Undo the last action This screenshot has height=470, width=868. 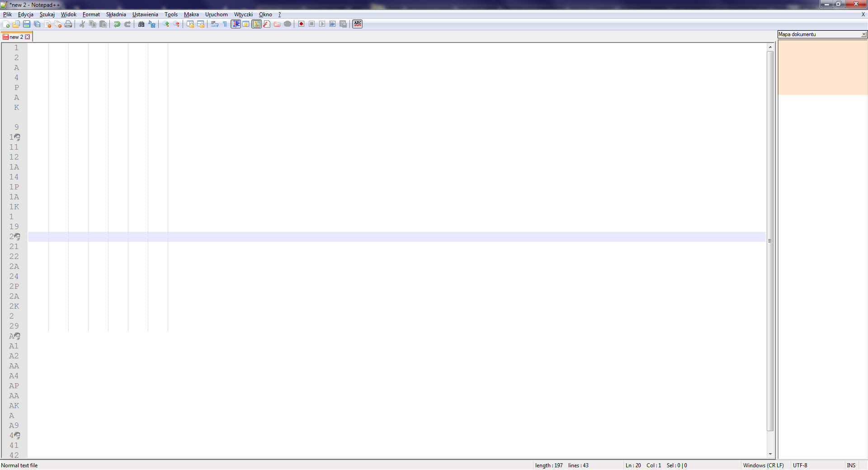[x=117, y=24]
